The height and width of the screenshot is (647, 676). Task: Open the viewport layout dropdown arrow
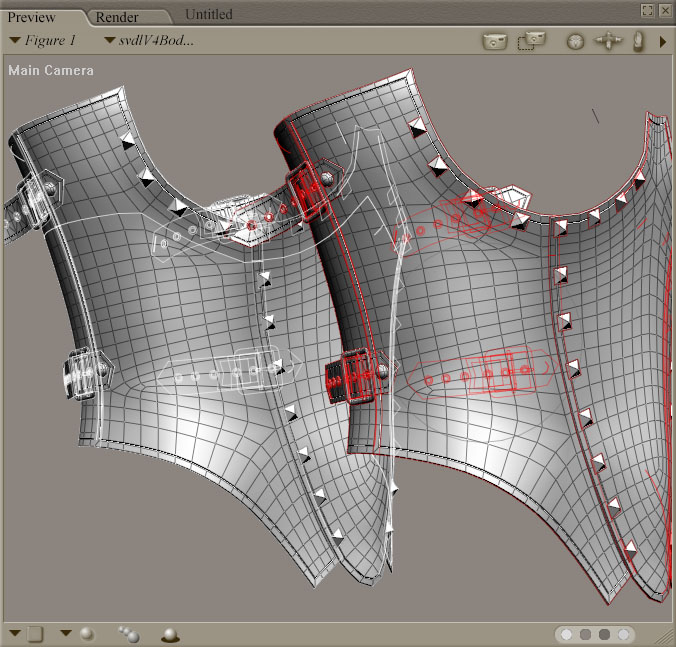click(15, 633)
